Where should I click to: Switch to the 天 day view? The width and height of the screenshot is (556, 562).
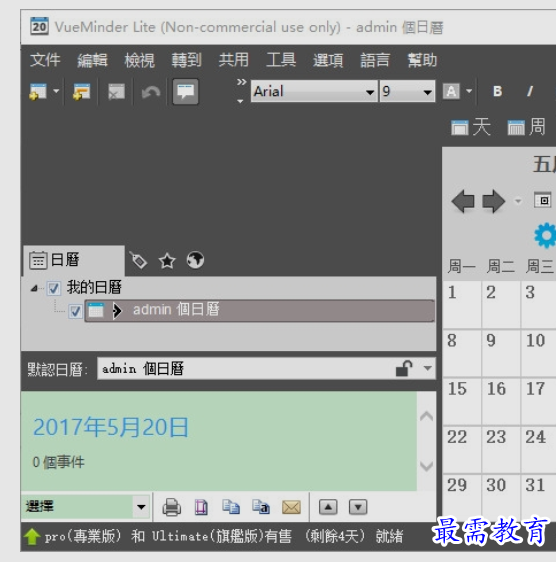pos(471,127)
